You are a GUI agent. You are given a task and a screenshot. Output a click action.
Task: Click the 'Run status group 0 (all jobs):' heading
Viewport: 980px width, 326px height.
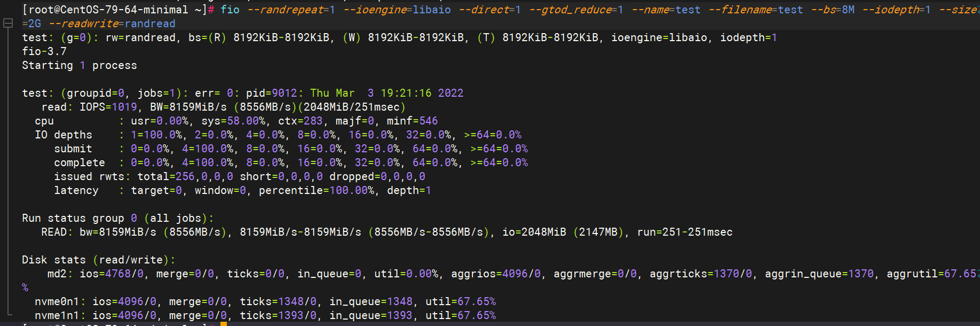click(x=118, y=218)
